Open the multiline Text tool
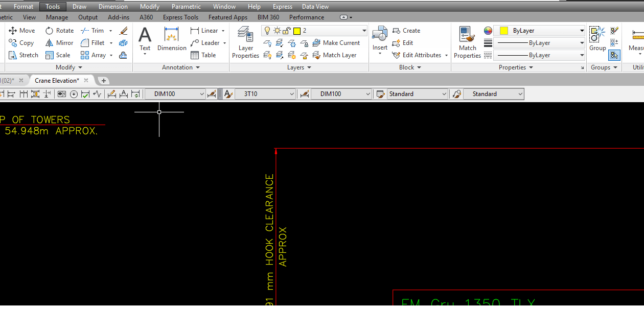This screenshot has height=331, width=644. [x=145, y=38]
